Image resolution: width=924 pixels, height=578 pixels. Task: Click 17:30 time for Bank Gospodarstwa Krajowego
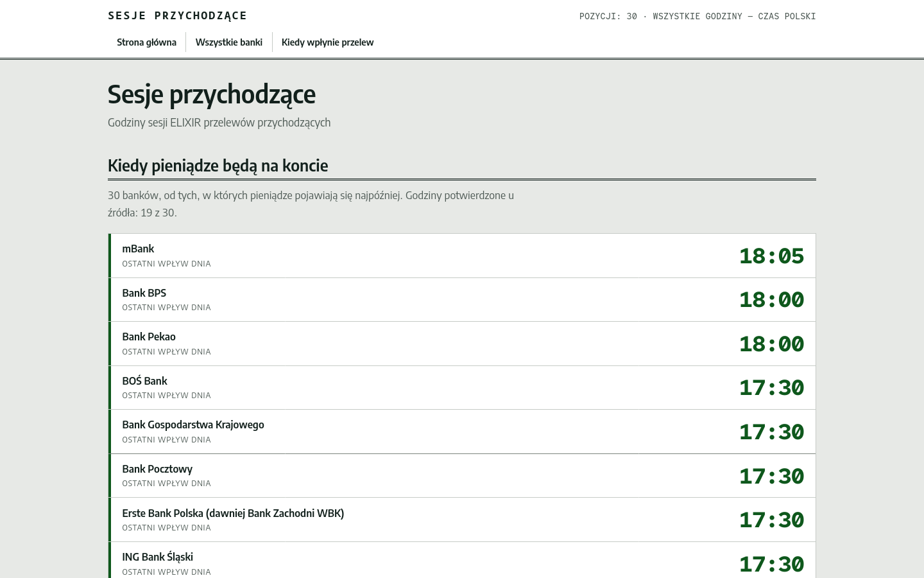tap(771, 432)
